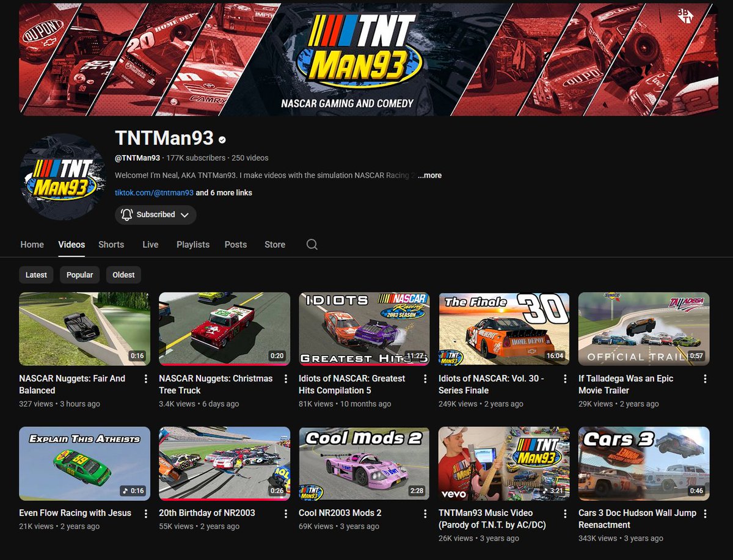The height and width of the screenshot is (560, 733).
Task: Toggle the Oldest sorting chip
Action: coord(123,275)
